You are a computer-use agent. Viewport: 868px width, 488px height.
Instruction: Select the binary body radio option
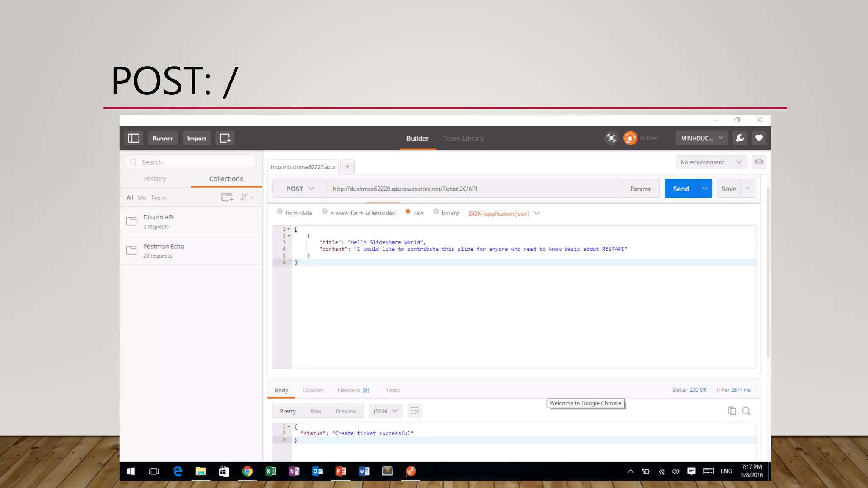click(x=436, y=212)
